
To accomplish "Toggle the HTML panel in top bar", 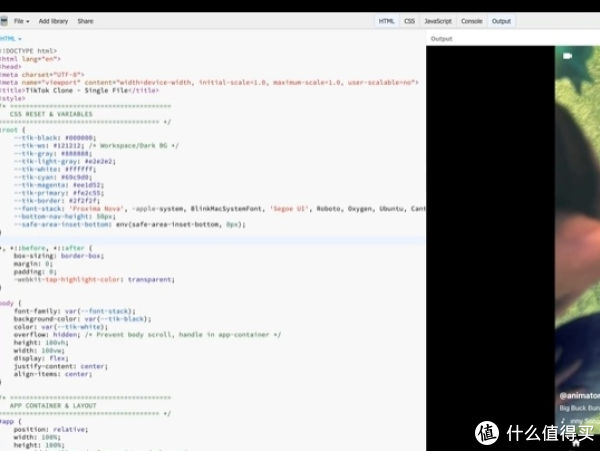I will [386, 20].
